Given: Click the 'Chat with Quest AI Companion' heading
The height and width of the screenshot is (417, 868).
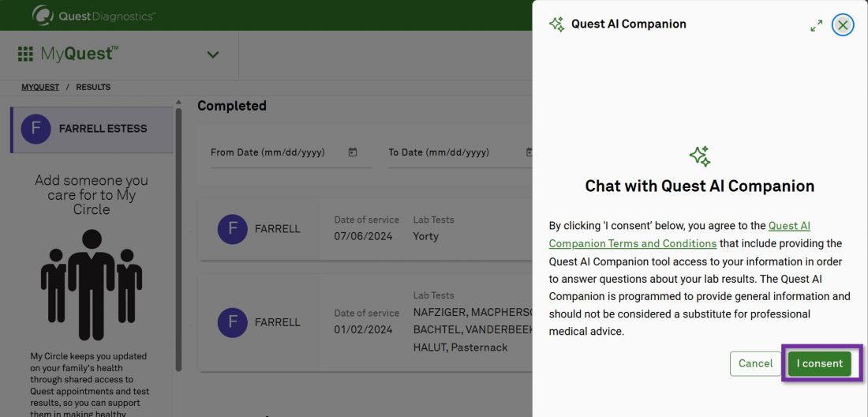Looking at the screenshot, I should point(700,186).
